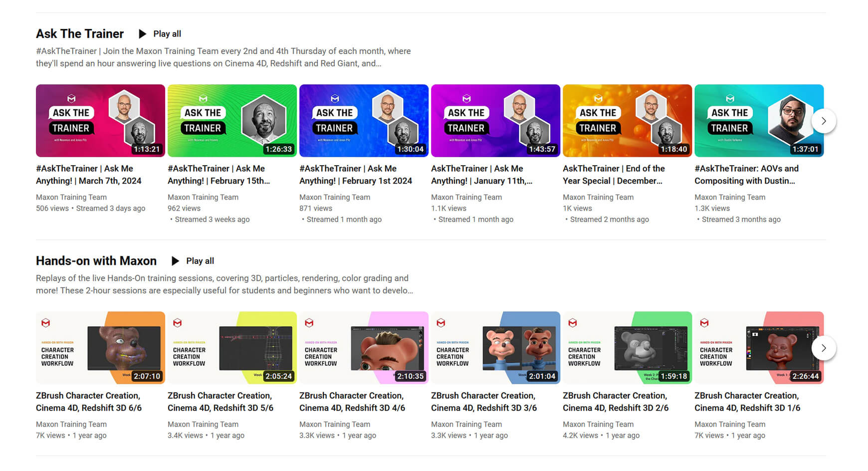Open ZBrush Character Creation 5/6 thumbnail
This screenshot has width=868, height=471.
click(x=232, y=348)
